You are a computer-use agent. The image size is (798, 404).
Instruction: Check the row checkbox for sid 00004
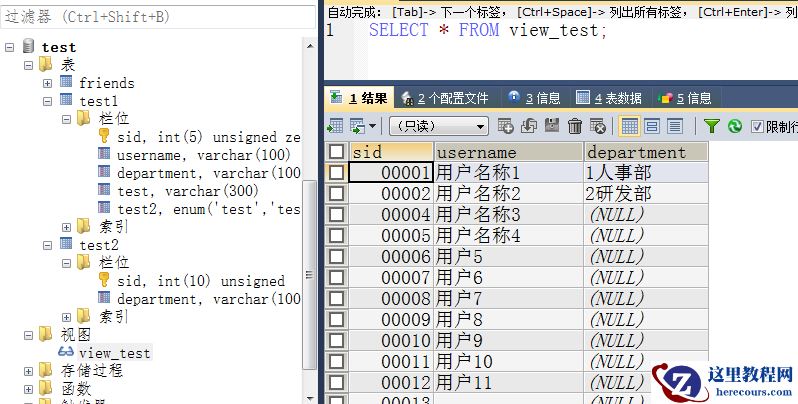pyautogui.click(x=336, y=214)
